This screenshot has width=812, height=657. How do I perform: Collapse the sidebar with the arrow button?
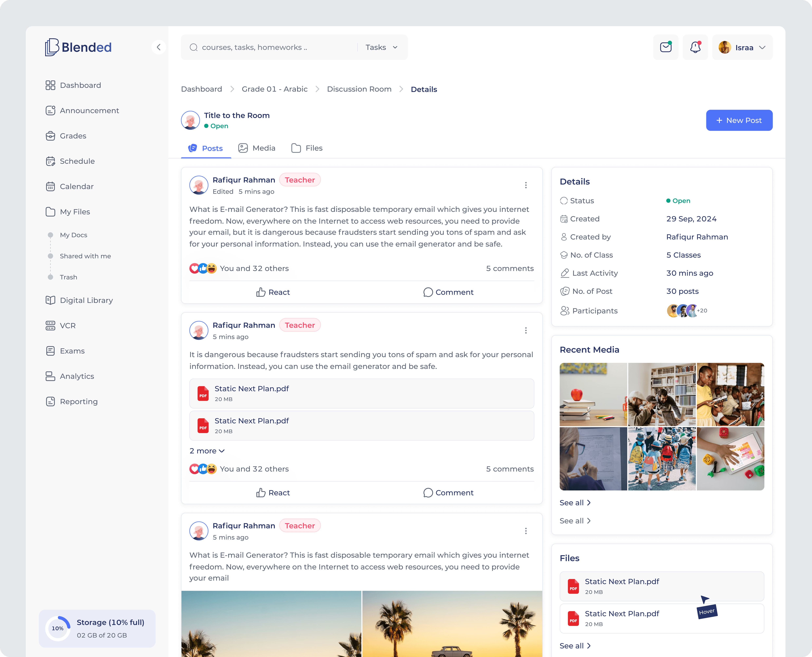tap(159, 47)
